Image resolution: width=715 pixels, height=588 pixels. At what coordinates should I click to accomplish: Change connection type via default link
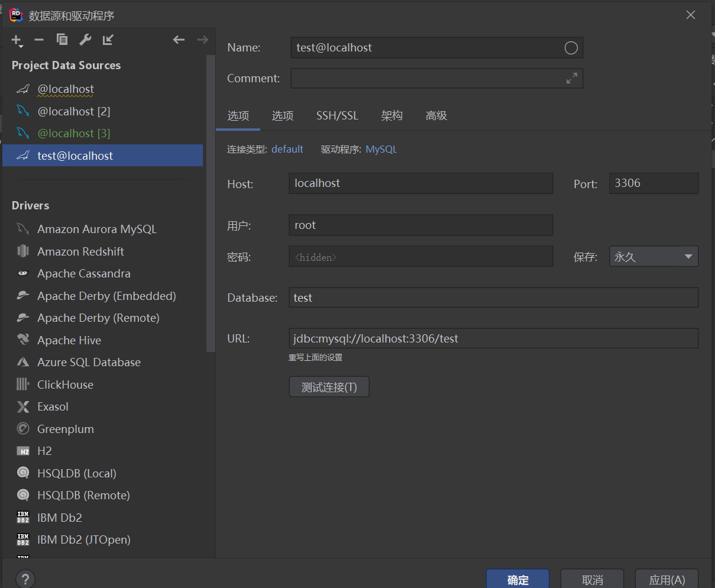pyautogui.click(x=287, y=149)
